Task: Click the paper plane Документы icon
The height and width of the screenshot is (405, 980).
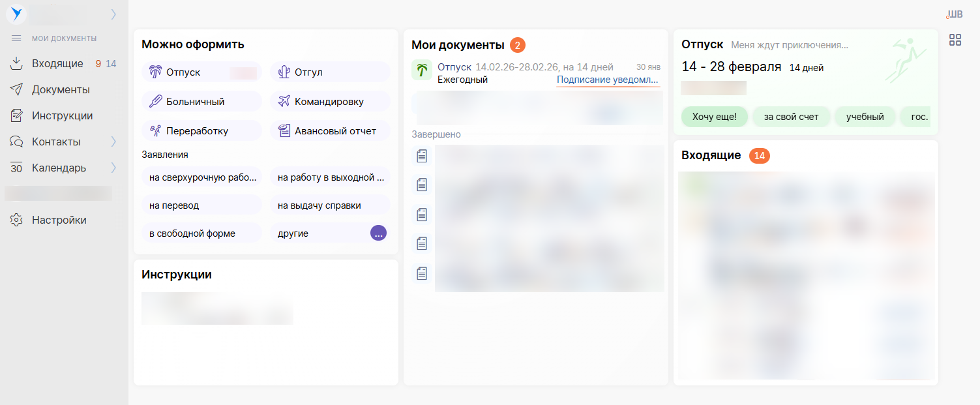Action: click(16, 89)
